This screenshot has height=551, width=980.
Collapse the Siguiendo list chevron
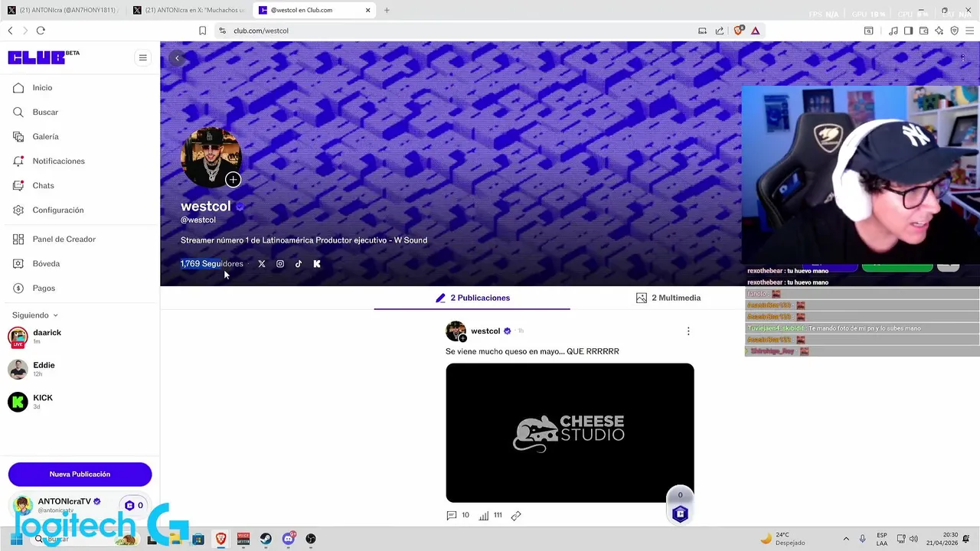[55, 315]
